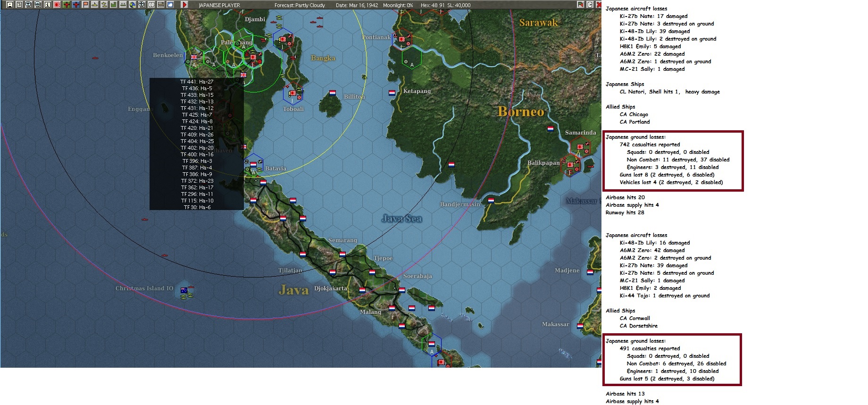Click the 'TF 387: Ha-4' list entry
Image resolution: width=868 pixels, height=405 pixels.
click(197, 168)
